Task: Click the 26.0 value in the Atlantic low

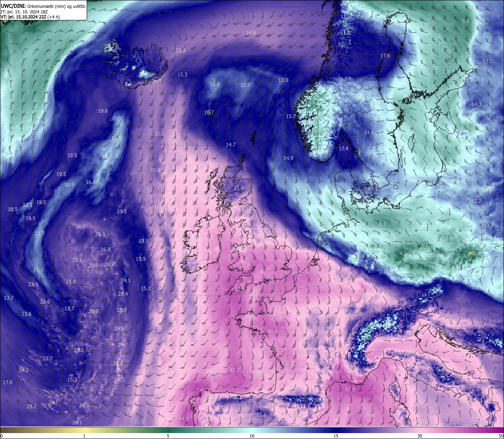Action: [80, 226]
